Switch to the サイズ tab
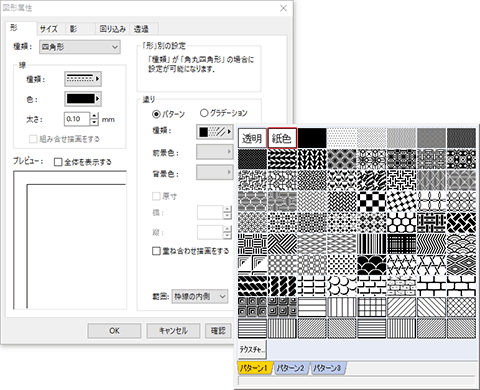 50,29
